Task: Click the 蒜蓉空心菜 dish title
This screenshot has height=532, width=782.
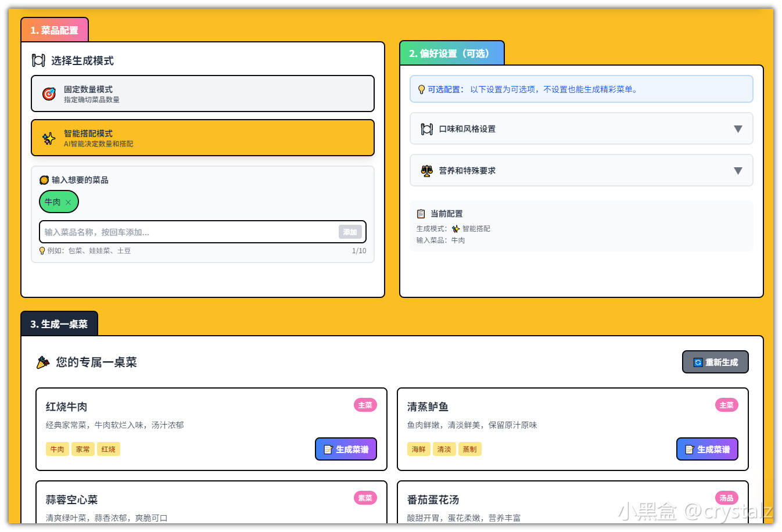Action: 72,499
